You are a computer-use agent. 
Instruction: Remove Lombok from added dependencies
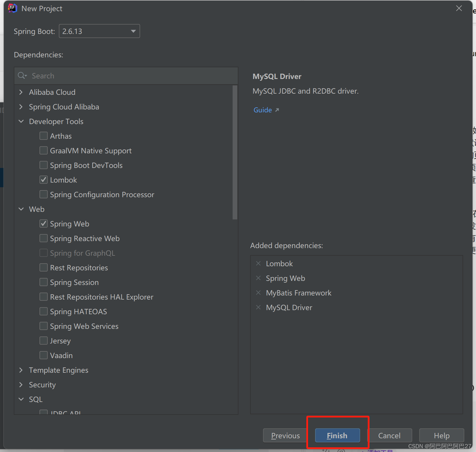(x=258, y=263)
